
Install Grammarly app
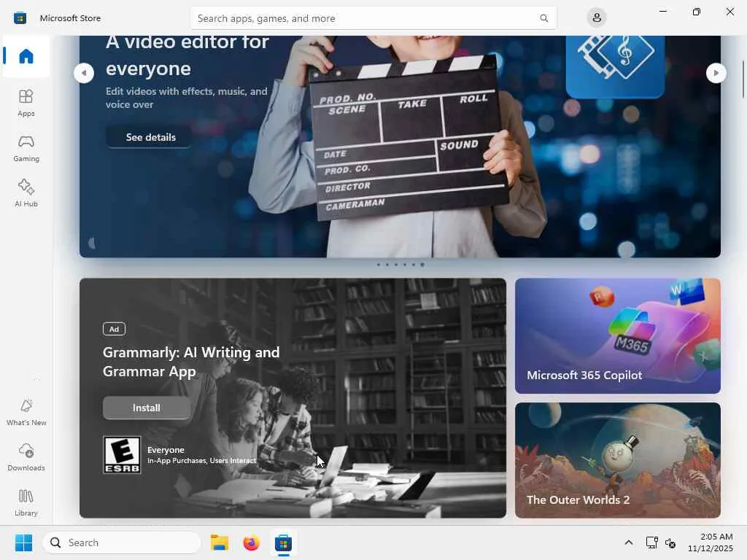(x=146, y=408)
